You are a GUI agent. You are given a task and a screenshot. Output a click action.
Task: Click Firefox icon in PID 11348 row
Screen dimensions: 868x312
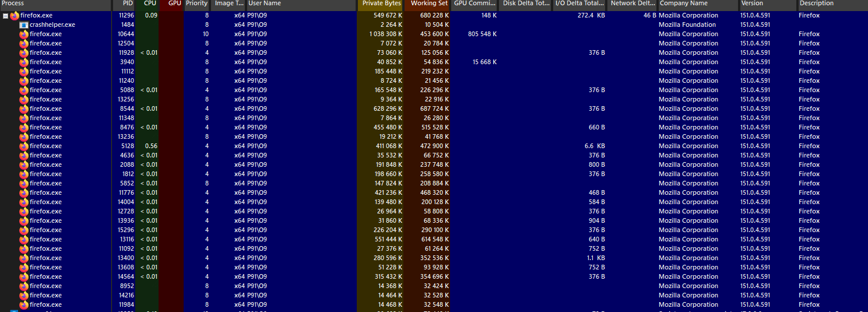[24, 118]
